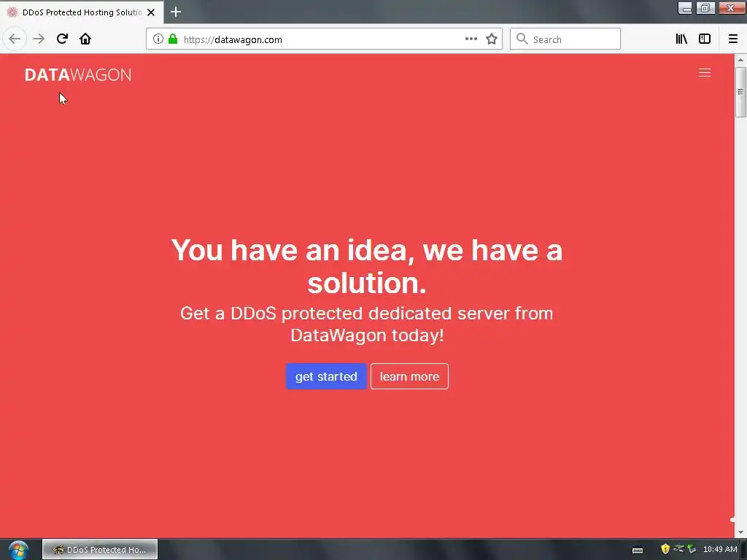
Task: Open the on-screen keyboard tray icon
Action: [x=638, y=550]
